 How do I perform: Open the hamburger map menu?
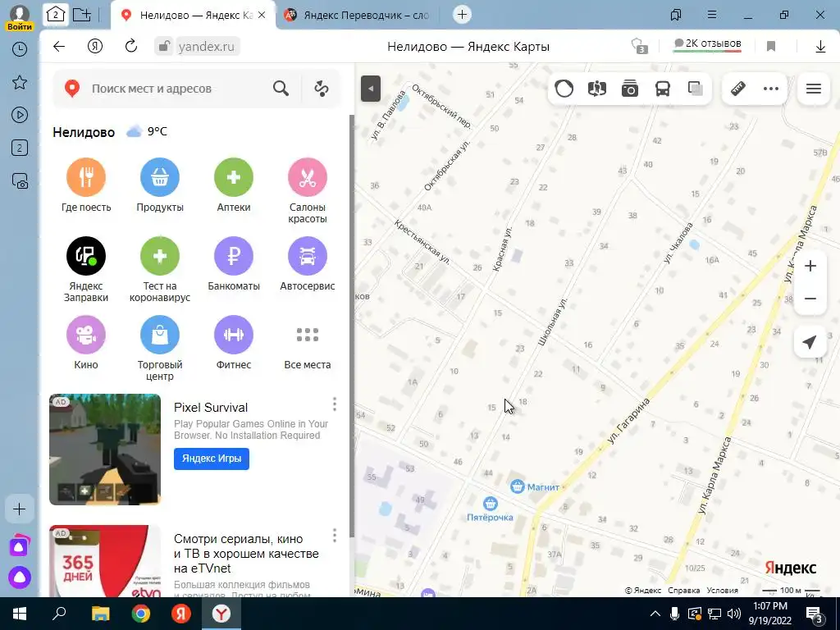[x=814, y=89]
